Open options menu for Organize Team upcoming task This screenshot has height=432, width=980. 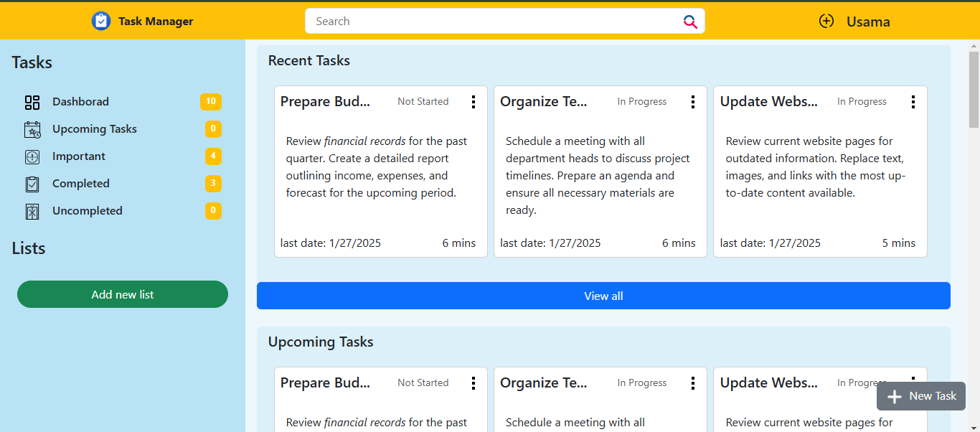pos(692,383)
